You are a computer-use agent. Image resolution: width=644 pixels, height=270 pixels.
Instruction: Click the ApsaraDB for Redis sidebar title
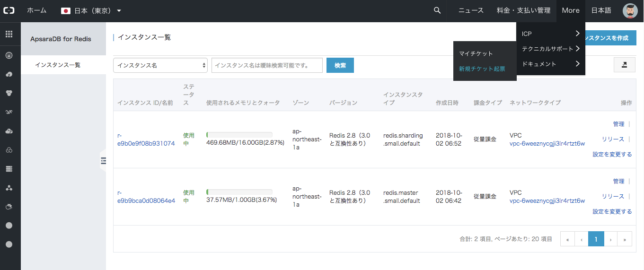click(x=61, y=39)
